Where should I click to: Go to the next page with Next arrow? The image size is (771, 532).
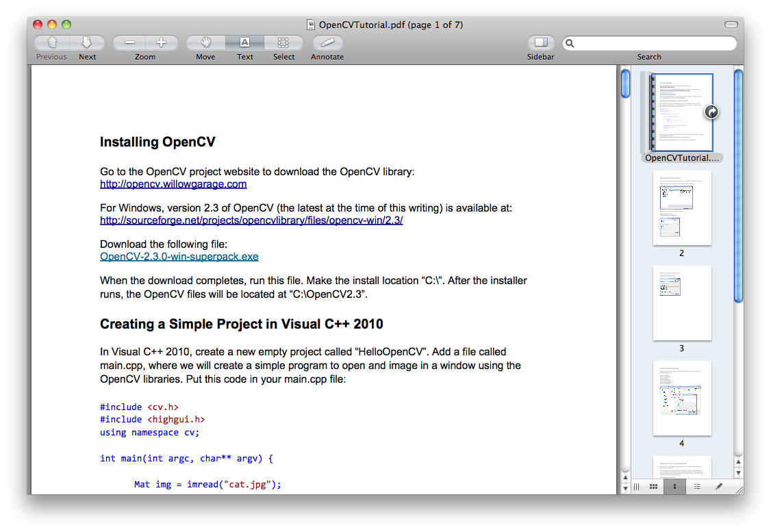(87, 42)
